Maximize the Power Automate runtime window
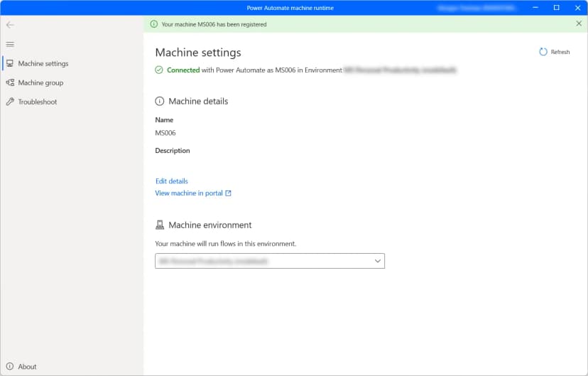The width and height of the screenshot is (588, 376). pyautogui.click(x=557, y=8)
